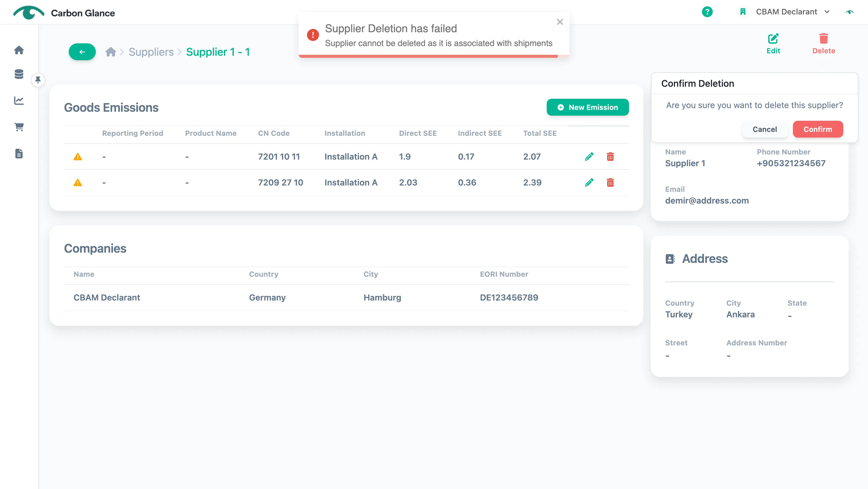Open the Home icon in the sidebar
Image resolution: width=868 pixels, height=489 pixels.
point(19,50)
